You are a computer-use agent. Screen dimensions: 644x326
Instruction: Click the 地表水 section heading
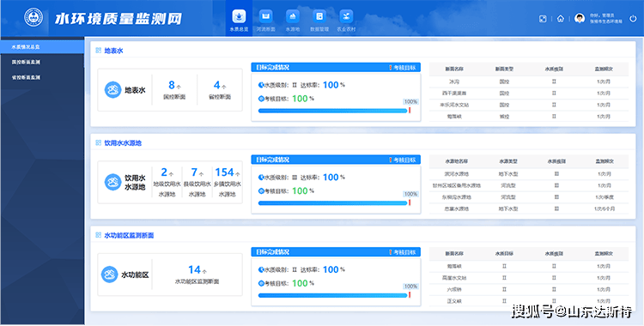click(x=113, y=51)
